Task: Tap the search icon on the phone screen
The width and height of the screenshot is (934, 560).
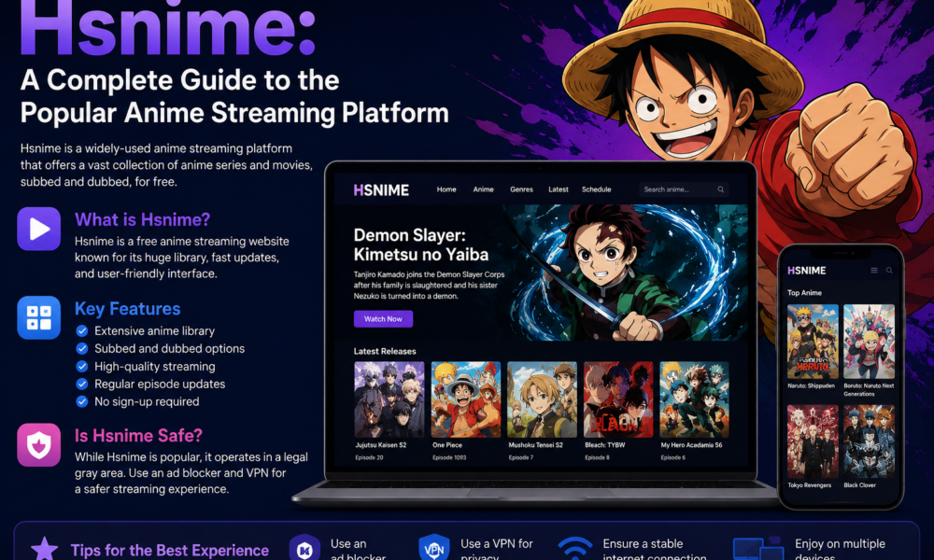Action: point(889,270)
